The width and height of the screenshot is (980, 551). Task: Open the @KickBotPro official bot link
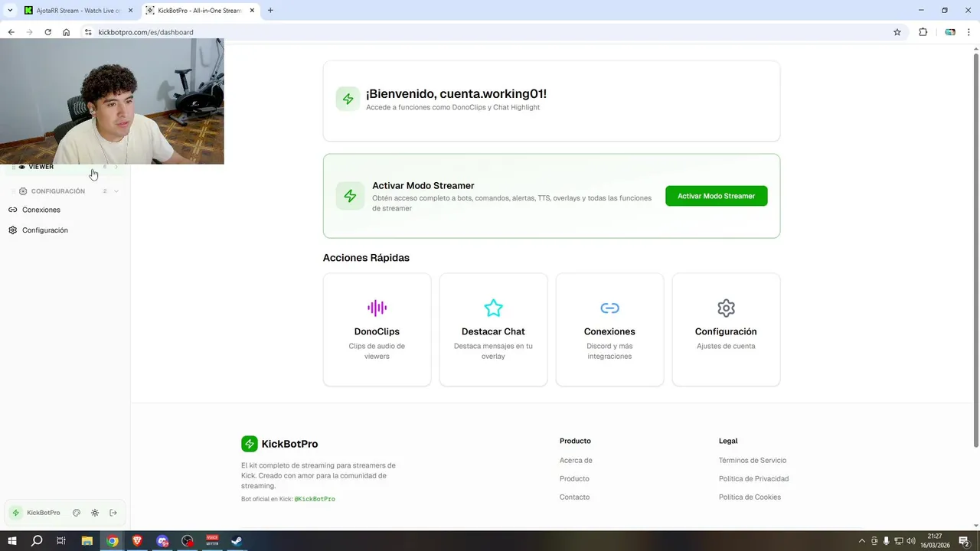315,499
